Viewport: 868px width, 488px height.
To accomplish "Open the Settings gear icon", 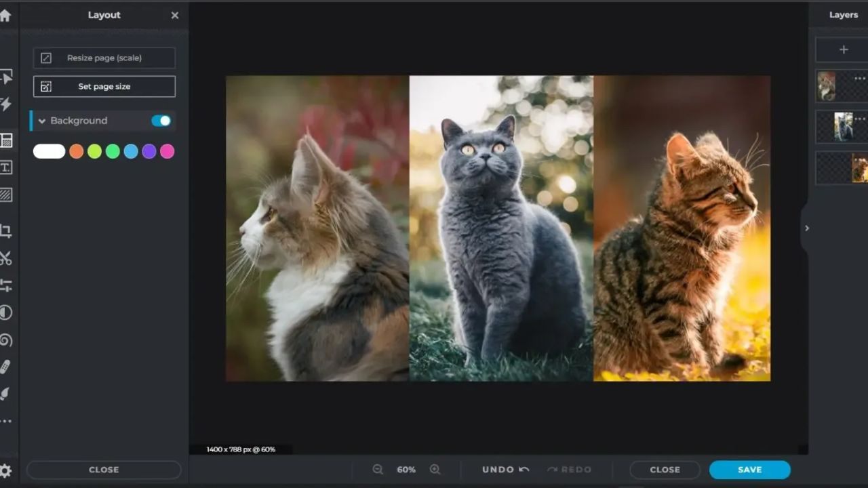I will pos(5,470).
